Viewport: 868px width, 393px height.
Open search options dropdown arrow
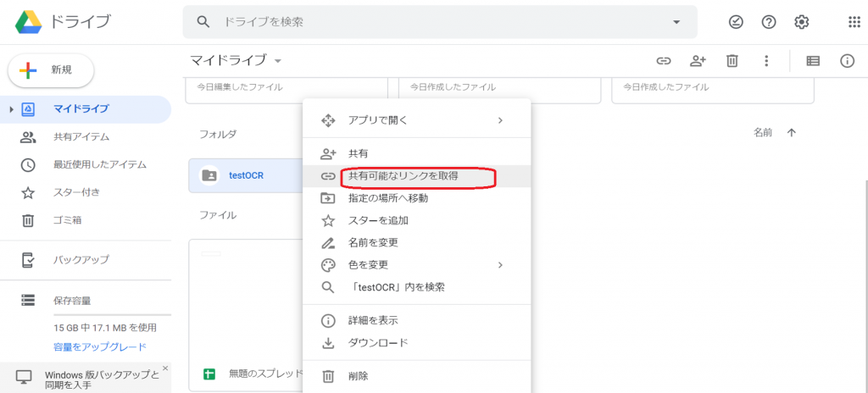676,22
